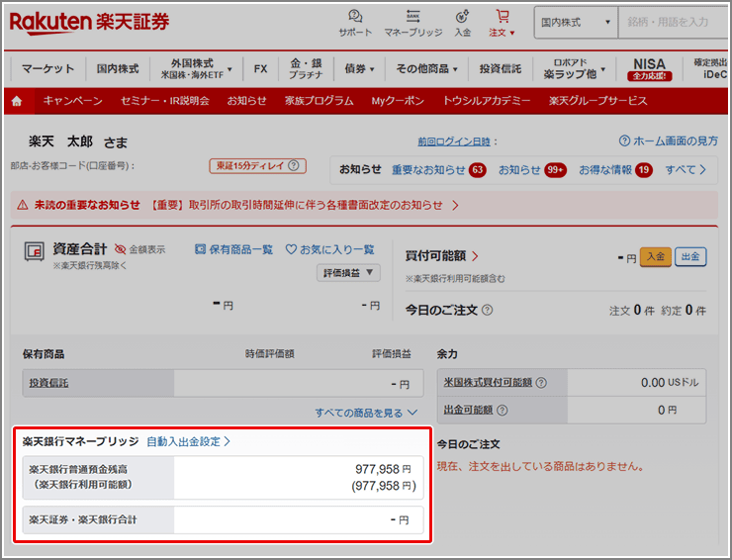The width and height of the screenshot is (732, 560).
Task: Click help icon beside 東証15分ディレイ
Action: 292,166
